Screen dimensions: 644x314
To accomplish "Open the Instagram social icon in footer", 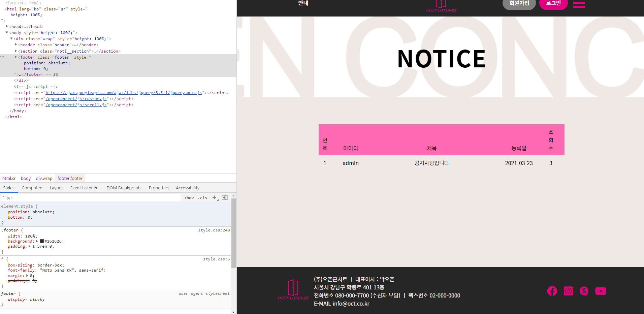I will click(x=568, y=291).
